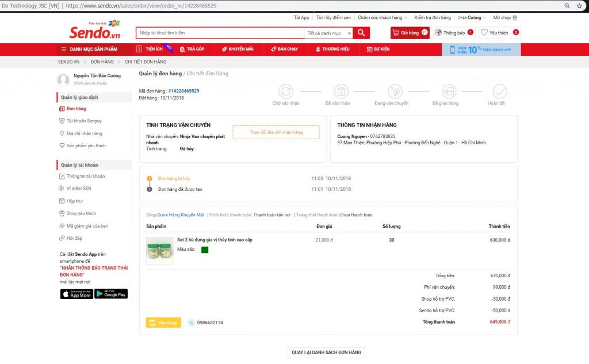Click the red search magnifier button

[x=361, y=33]
